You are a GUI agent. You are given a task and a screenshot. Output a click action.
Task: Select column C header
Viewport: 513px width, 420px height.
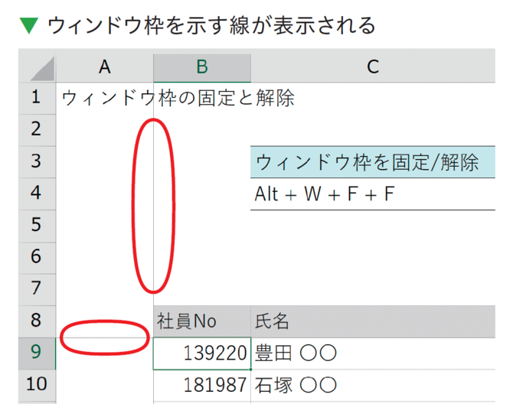[x=373, y=67]
